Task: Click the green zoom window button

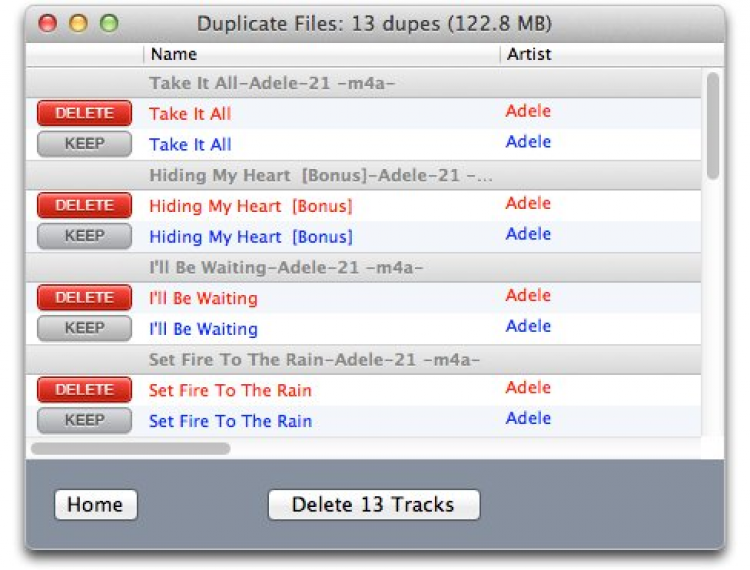Action: click(x=109, y=23)
